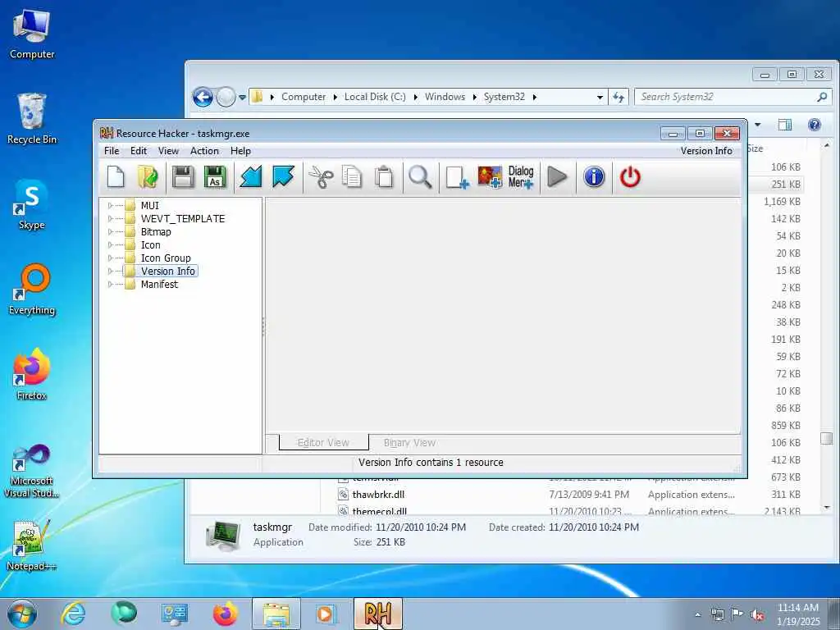
Task: Click Local Disk (C:) in breadcrumb
Action: click(x=374, y=97)
